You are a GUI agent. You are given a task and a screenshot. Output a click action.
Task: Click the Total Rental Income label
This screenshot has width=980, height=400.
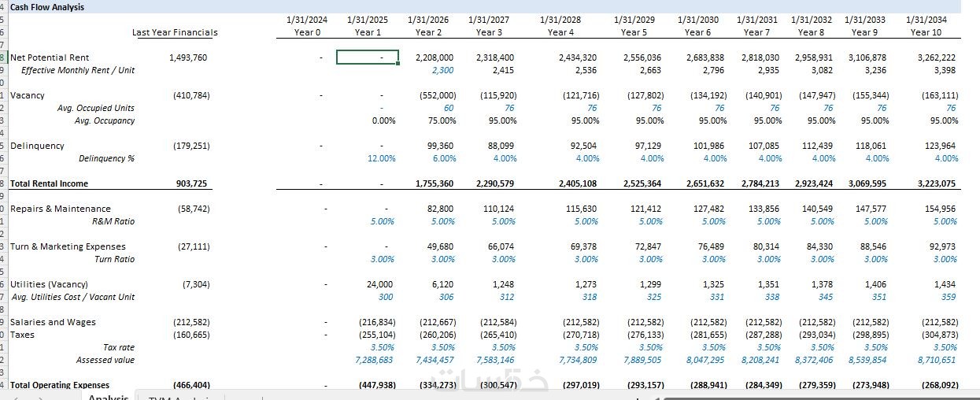49,183
